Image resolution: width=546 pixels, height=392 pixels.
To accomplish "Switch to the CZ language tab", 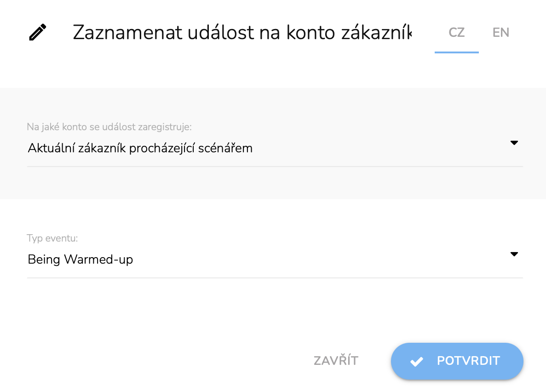I will (x=456, y=33).
